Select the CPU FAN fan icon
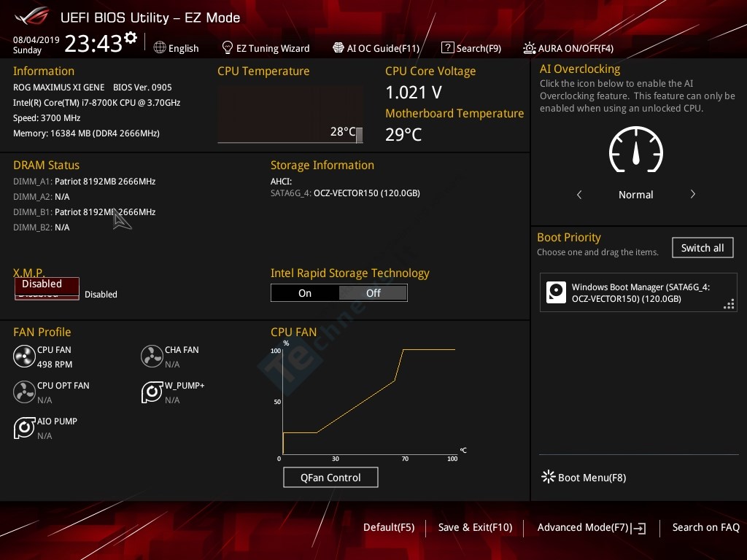The width and height of the screenshot is (747, 560). [24, 356]
